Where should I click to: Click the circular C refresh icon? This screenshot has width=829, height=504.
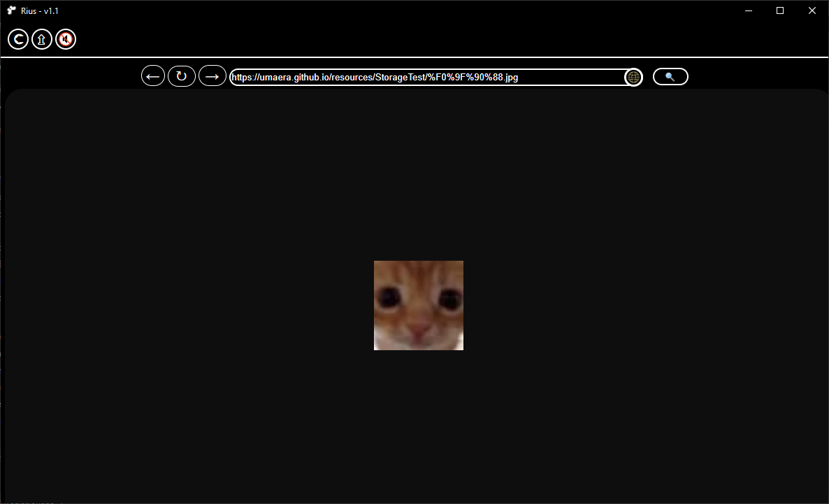17,39
